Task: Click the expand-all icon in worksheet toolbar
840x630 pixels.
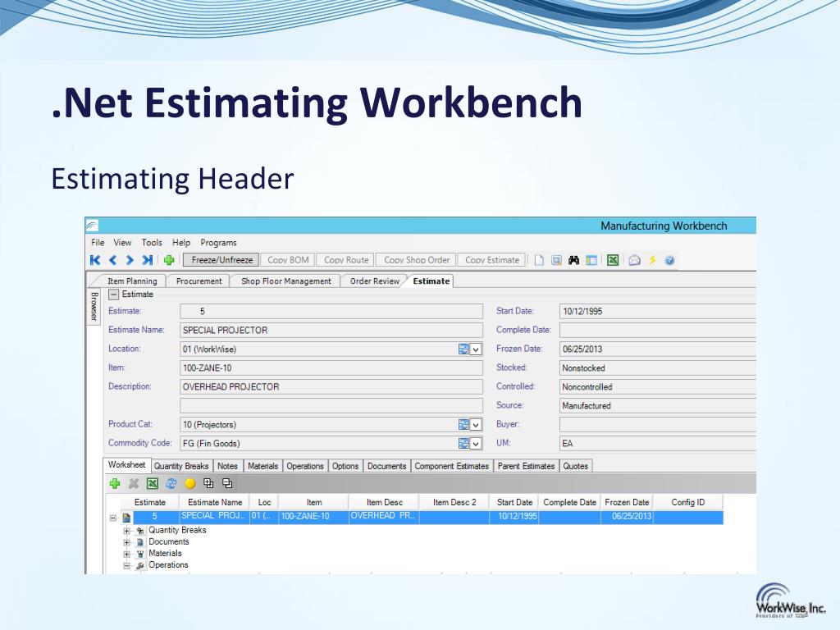Action: pyautogui.click(x=208, y=484)
